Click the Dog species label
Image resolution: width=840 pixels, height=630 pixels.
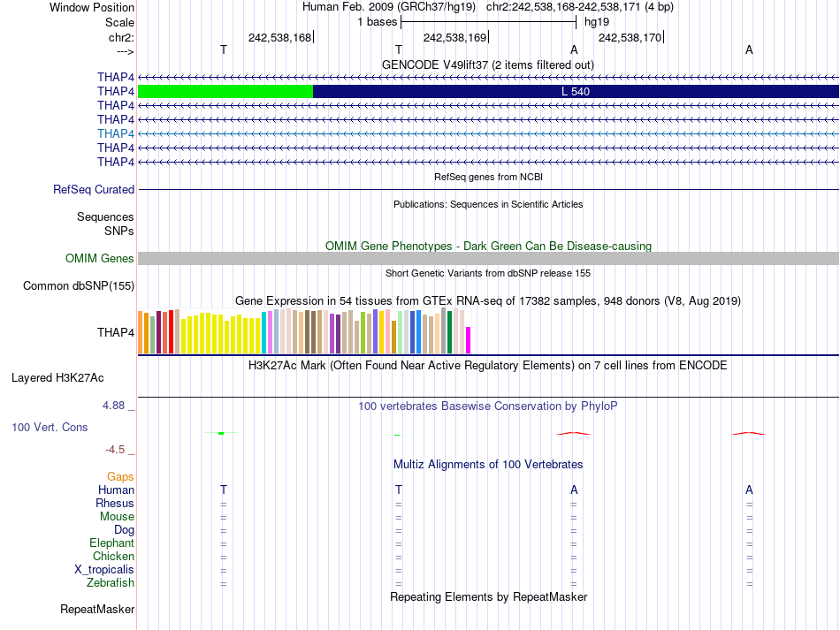pyautogui.click(x=124, y=530)
